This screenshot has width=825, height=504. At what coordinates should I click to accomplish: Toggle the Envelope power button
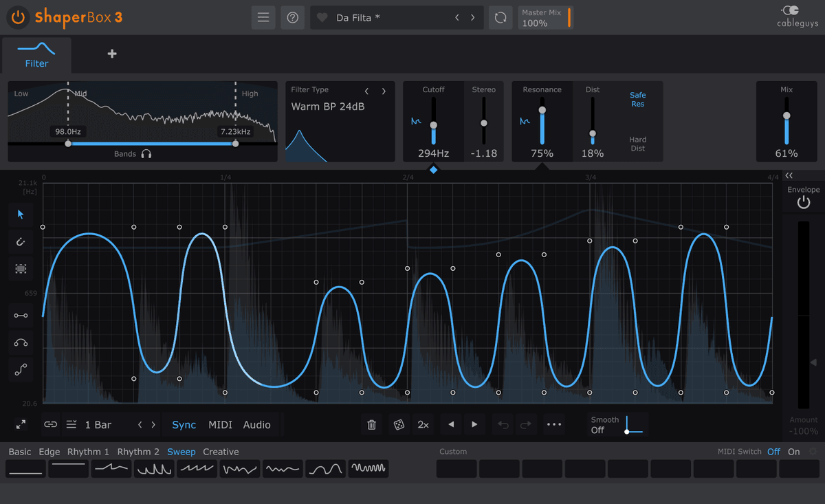click(x=803, y=201)
